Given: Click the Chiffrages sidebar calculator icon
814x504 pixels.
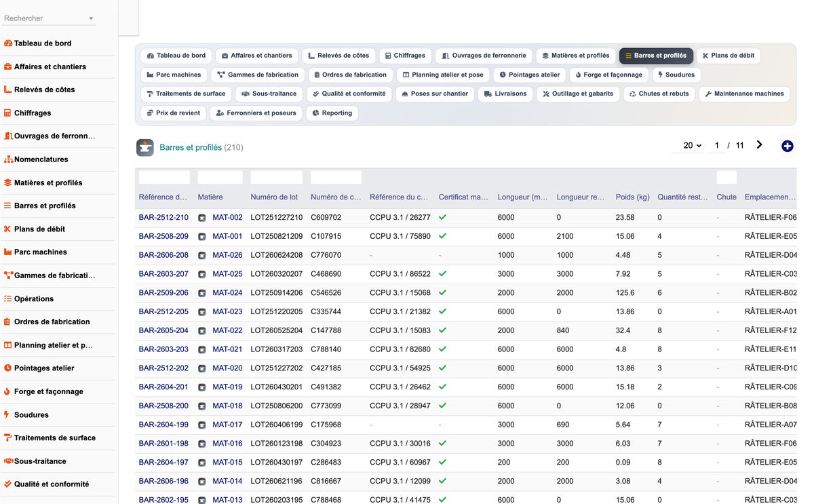Looking at the screenshot, I should point(8,113).
